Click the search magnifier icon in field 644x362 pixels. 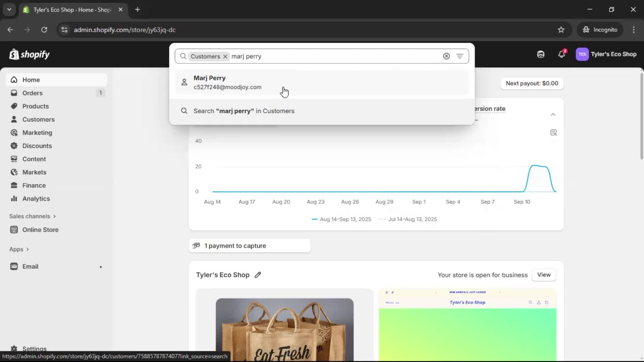coord(183,56)
